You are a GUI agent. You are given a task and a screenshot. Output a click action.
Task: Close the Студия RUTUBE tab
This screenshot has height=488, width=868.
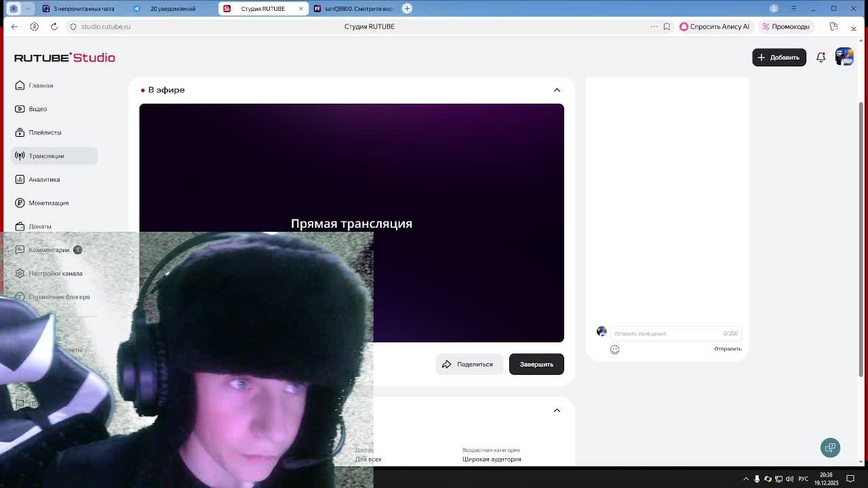(301, 9)
